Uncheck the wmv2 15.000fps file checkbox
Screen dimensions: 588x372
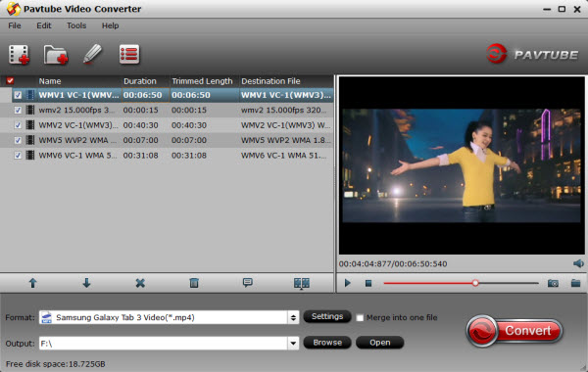point(18,111)
